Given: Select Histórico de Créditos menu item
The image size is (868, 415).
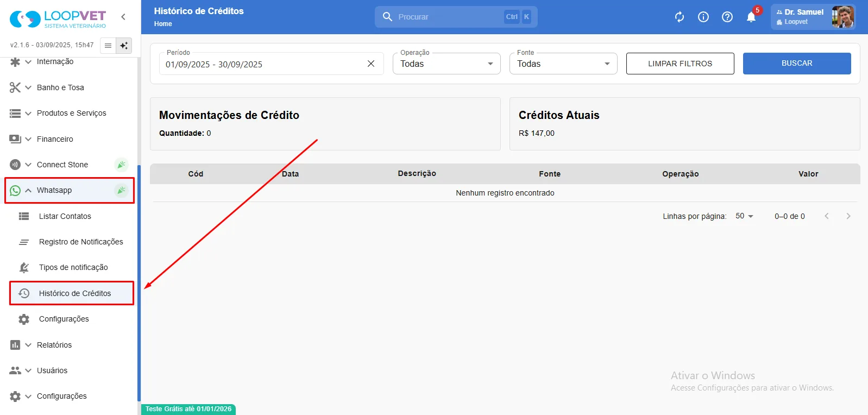Looking at the screenshot, I should point(72,293).
